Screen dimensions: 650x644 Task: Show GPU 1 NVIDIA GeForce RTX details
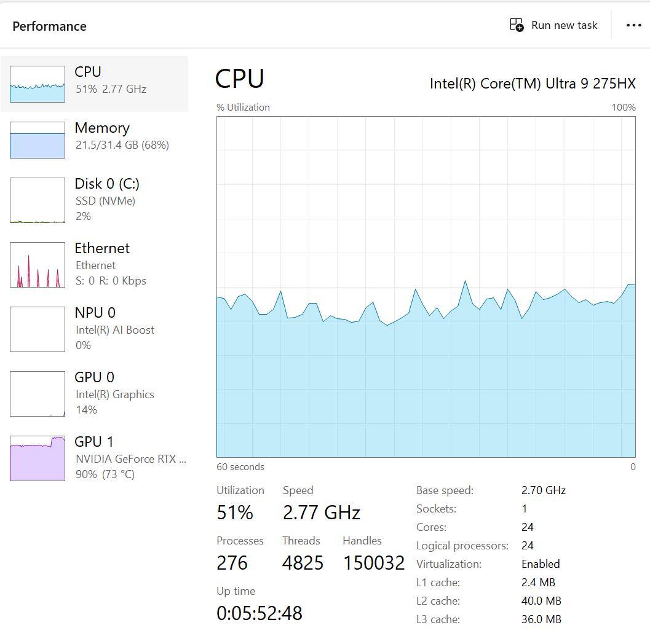[130, 458]
